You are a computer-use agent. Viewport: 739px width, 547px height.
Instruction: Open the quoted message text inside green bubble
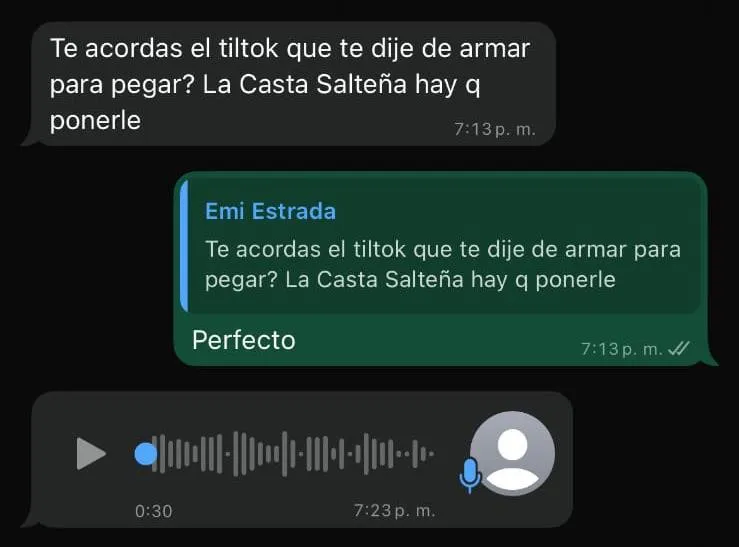(443, 264)
